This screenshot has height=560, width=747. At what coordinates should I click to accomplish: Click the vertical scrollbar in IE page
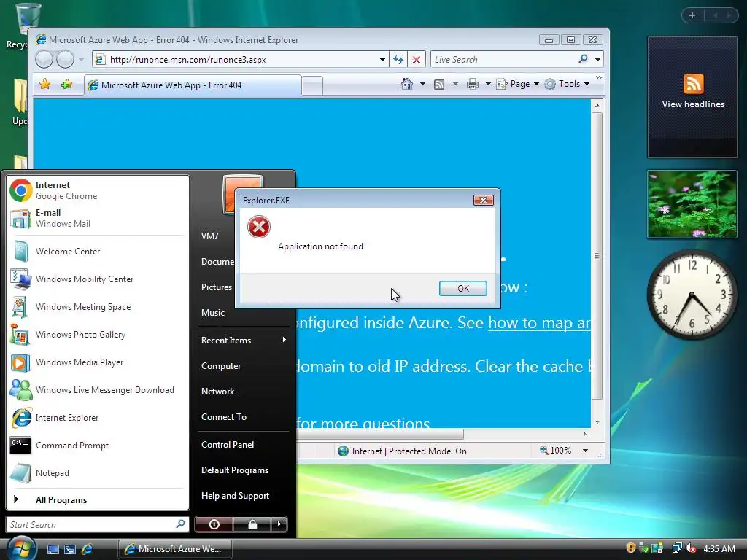pyautogui.click(x=597, y=256)
